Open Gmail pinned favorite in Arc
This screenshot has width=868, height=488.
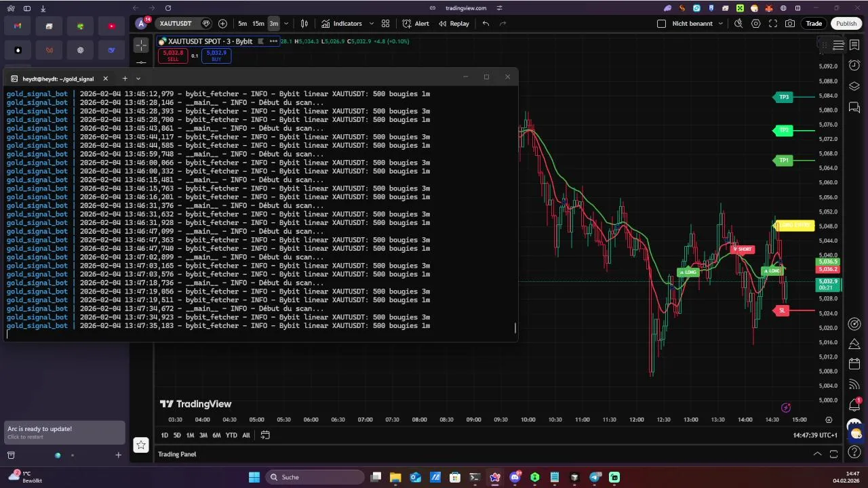(x=18, y=26)
